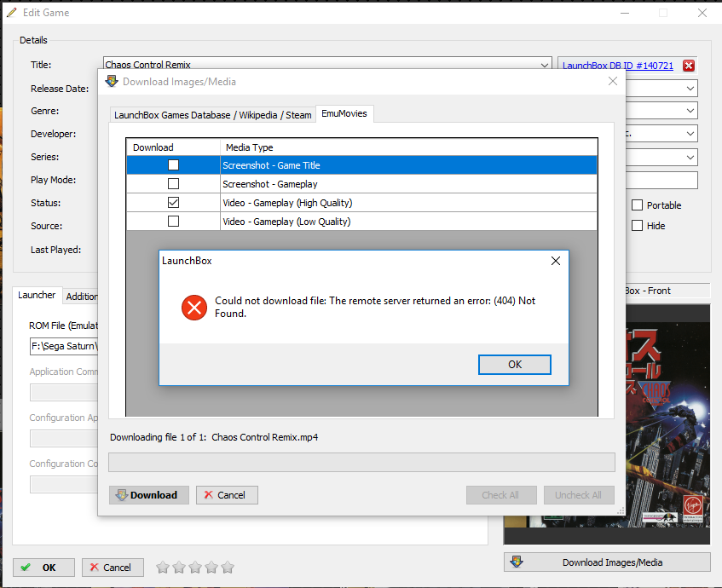Click the 'Downloading file 1 of 1' status text
Screen dimensions: 722x588
(x=214, y=437)
